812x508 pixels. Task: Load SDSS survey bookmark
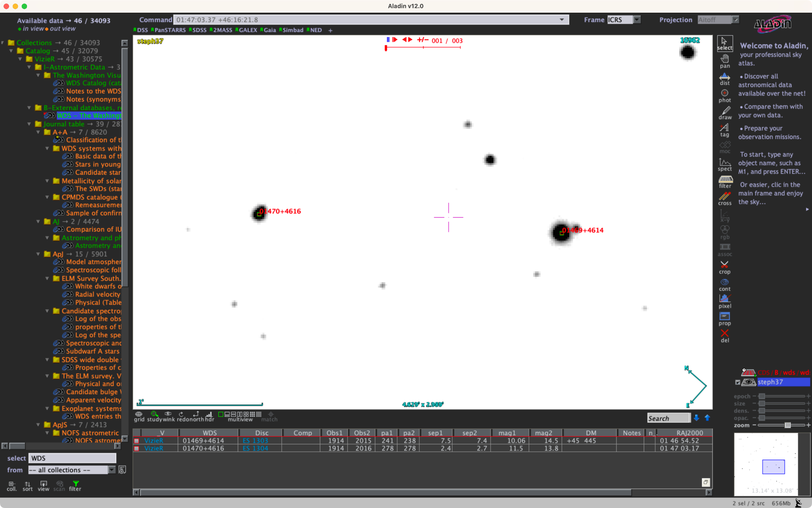pyautogui.click(x=198, y=30)
